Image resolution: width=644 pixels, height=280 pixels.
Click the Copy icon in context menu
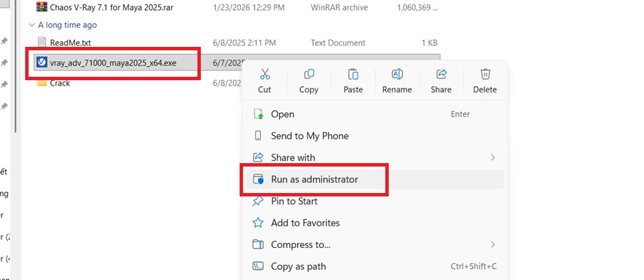click(x=308, y=74)
